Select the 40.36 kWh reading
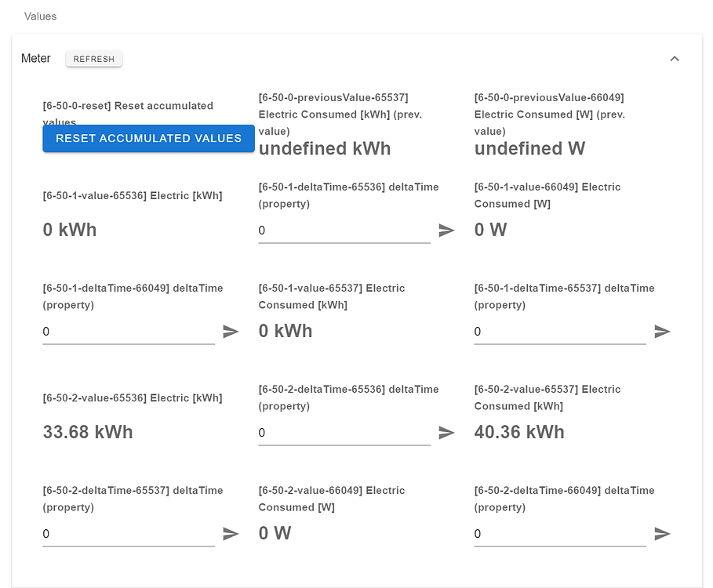The height and width of the screenshot is (588, 713). [x=519, y=432]
